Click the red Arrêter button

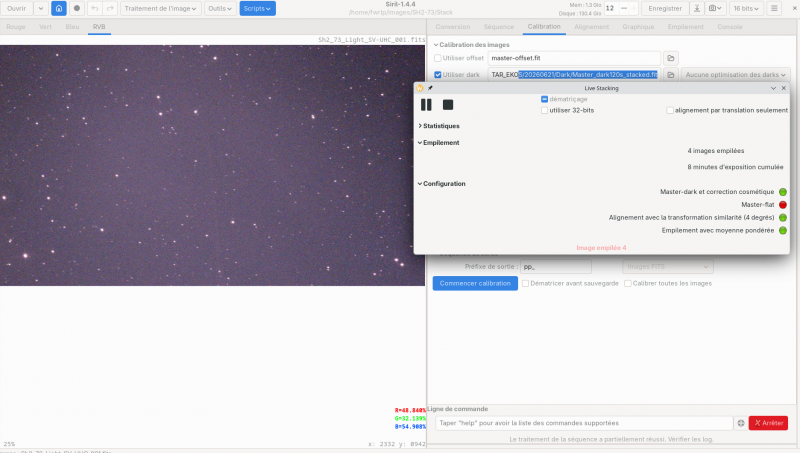coord(768,423)
